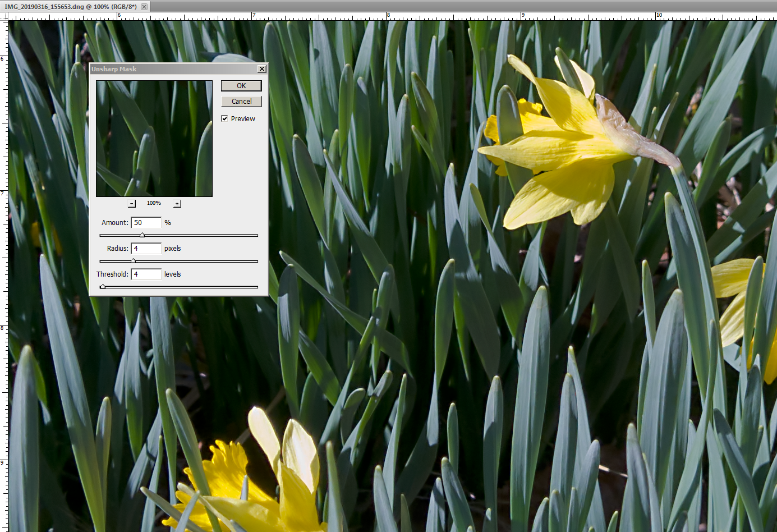Select the IMG_20190316_155653.dng document tab

[71, 7]
